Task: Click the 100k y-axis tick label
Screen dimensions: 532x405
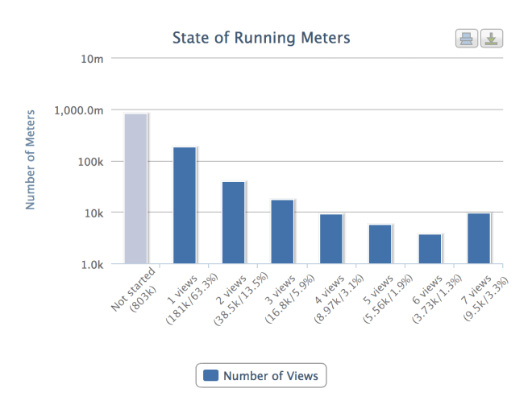Action: tap(92, 161)
